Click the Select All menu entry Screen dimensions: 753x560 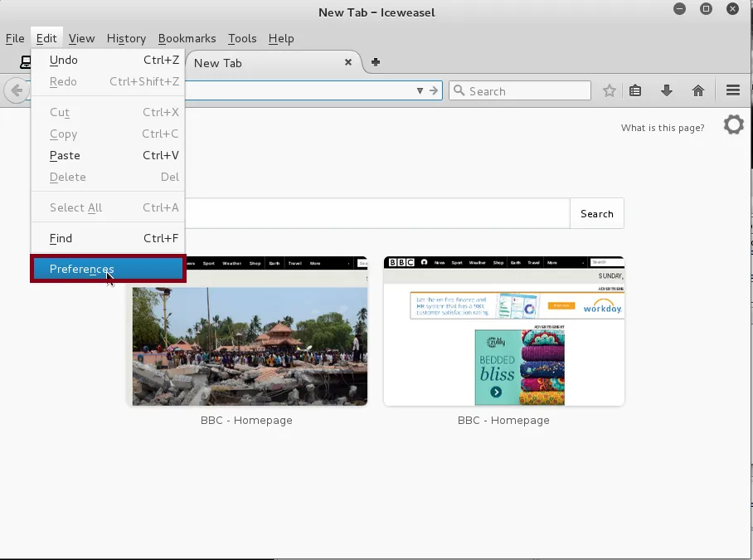(x=108, y=207)
